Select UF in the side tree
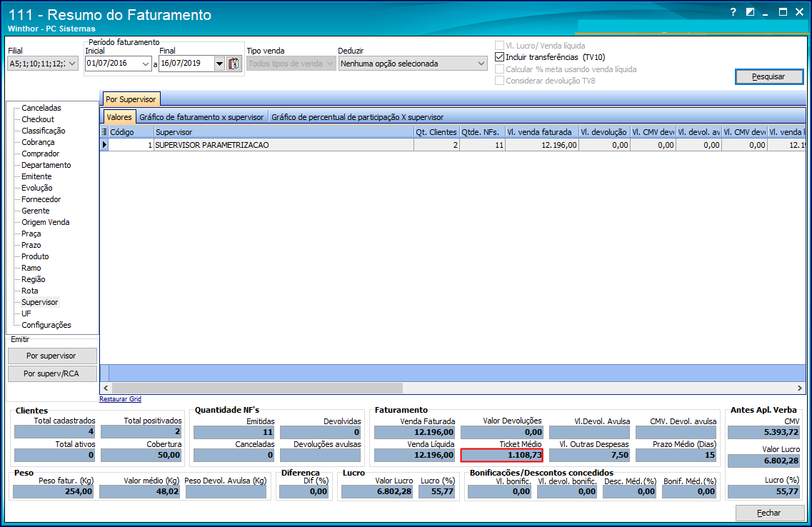 26,313
